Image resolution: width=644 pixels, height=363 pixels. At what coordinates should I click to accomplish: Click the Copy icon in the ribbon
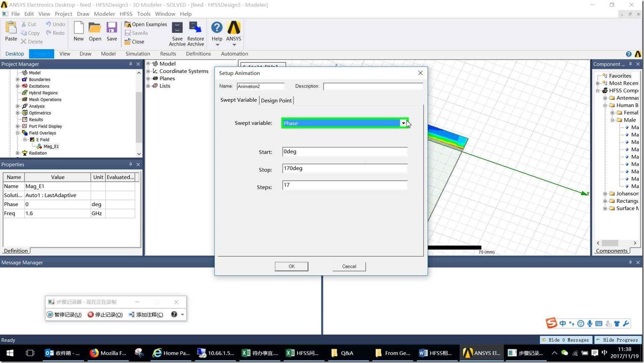point(23,33)
